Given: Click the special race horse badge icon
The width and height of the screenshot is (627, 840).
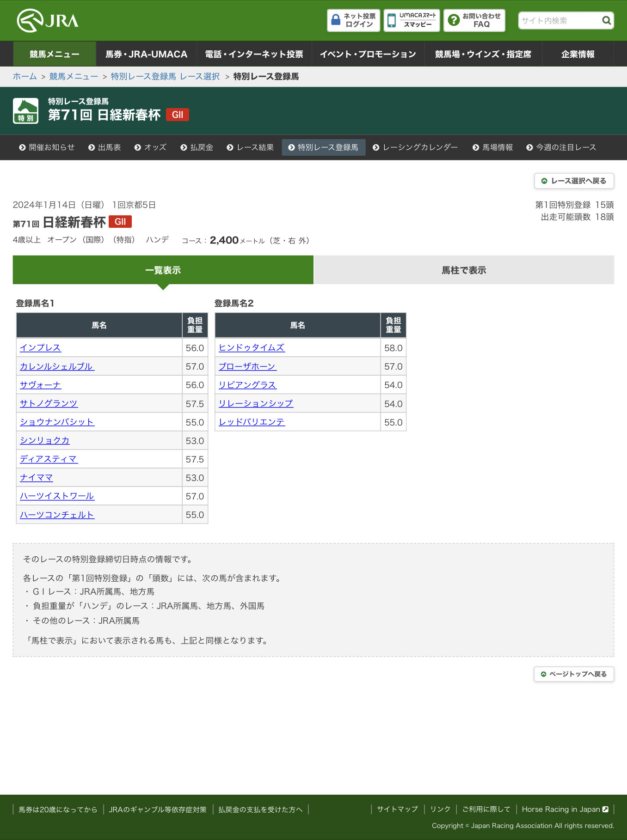Looking at the screenshot, I should point(25,111).
